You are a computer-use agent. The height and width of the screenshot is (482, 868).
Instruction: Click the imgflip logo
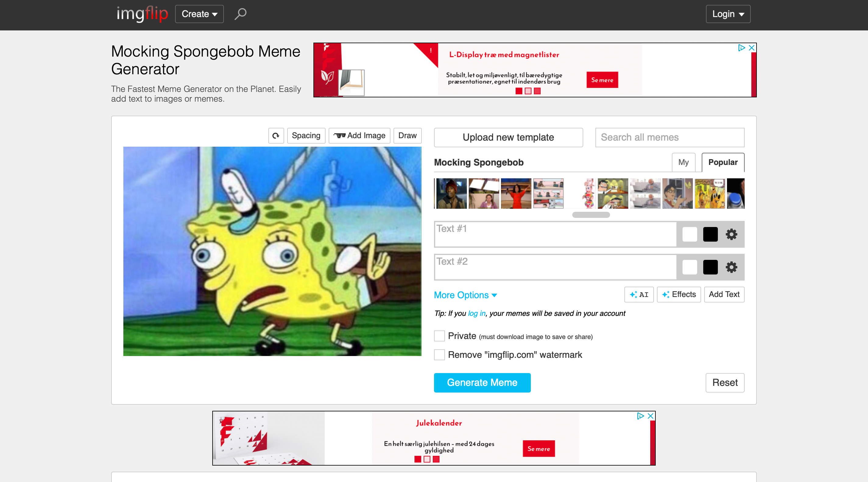(x=142, y=14)
